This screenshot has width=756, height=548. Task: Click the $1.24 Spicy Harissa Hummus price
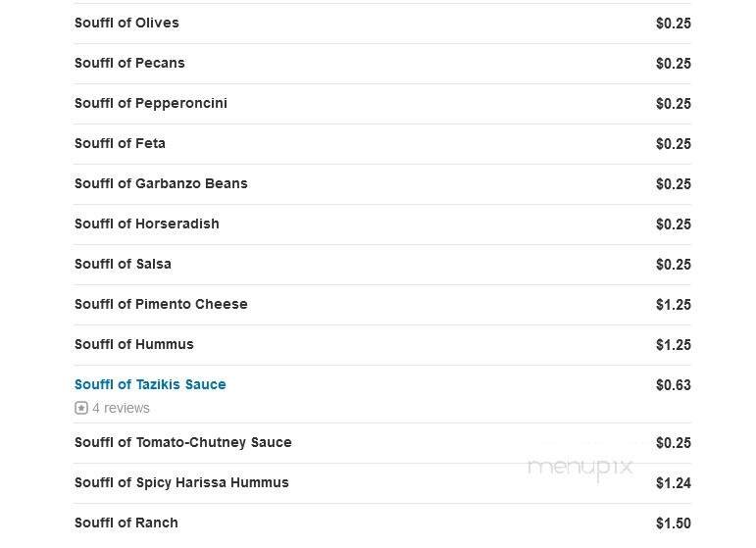click(673, 483)
